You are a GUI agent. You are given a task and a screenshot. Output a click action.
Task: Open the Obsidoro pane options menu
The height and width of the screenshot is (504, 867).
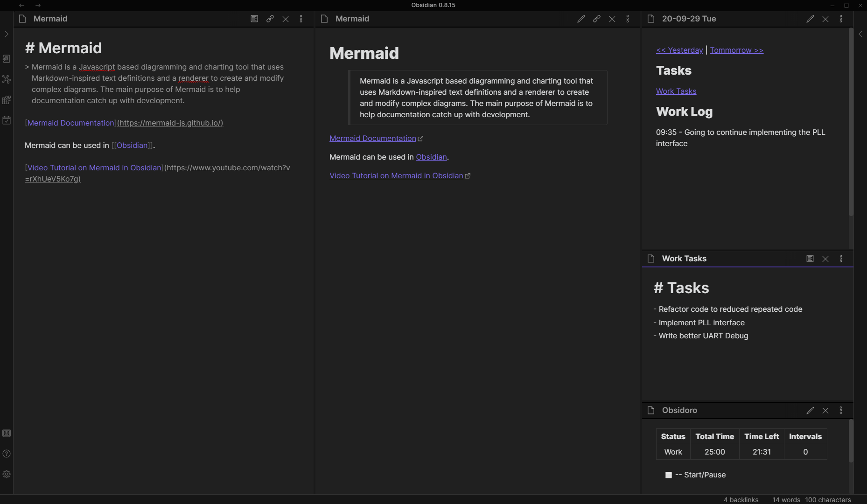(x=841, y=410)
